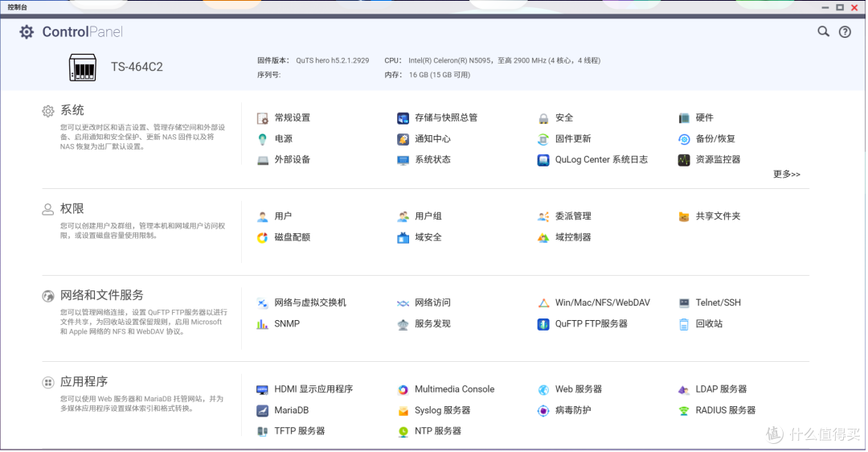Open 存储与快照总管 icon

pos(403,118)
